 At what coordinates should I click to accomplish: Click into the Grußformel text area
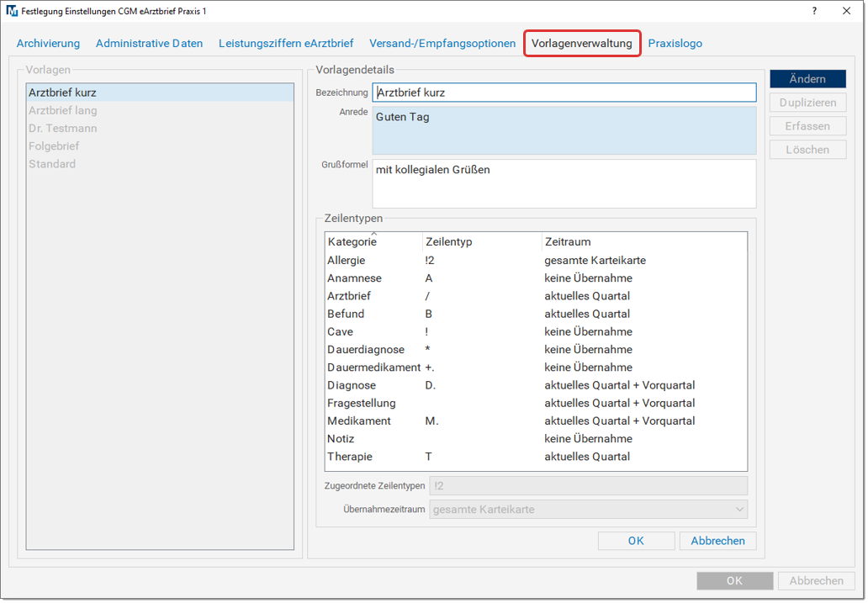click(564, 184)
